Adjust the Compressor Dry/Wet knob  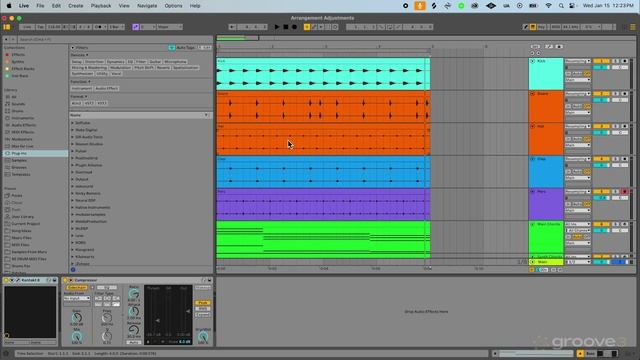point(203,337)
